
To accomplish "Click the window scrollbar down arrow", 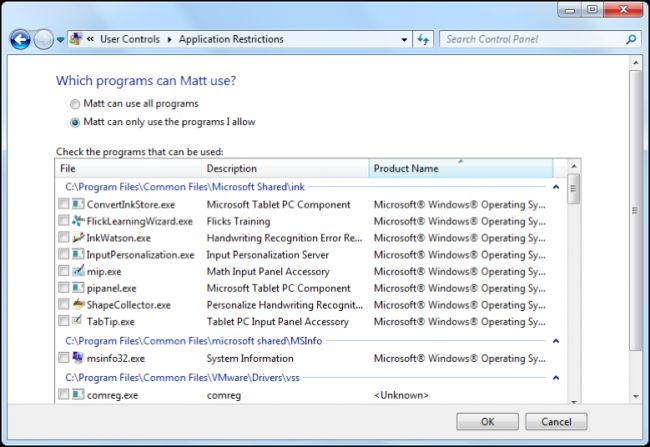I will (636, 396).
